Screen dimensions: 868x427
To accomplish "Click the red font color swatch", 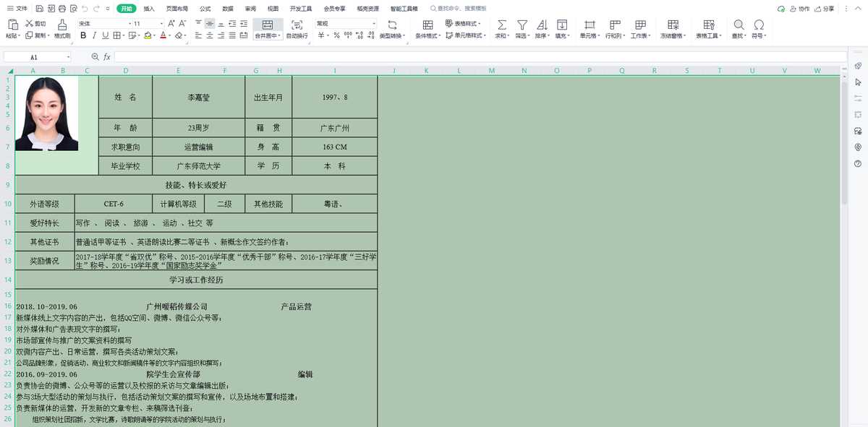I will click(163, 35).
